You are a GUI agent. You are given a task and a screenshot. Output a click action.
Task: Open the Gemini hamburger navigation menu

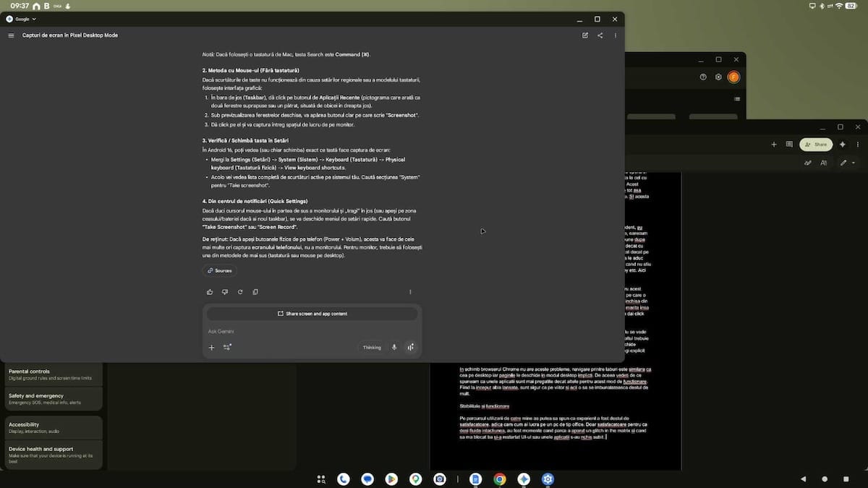click(x=10, y=35)
